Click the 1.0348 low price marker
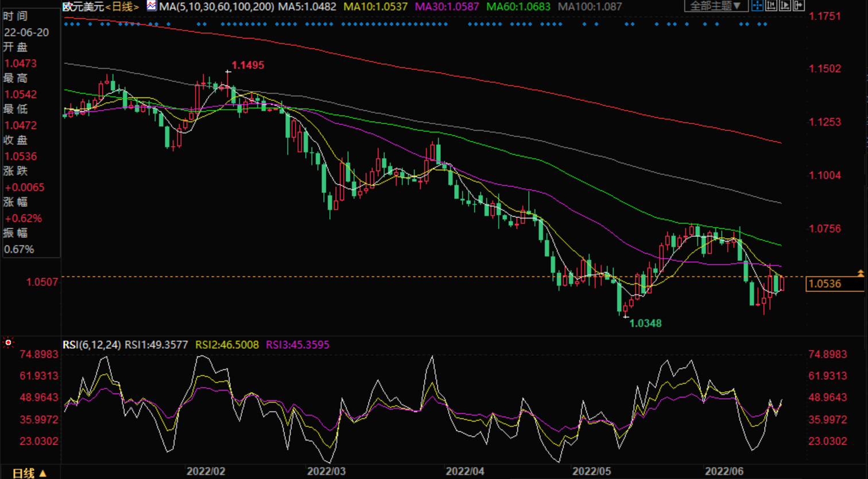 645,324
